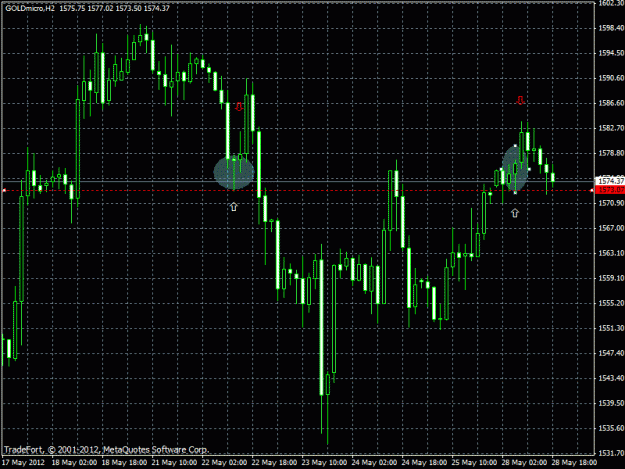Image resolution: width=625 pixels, height=469 pixels.
Task: Select the red price label 1573.07
Action: click(x=611, y=190)
